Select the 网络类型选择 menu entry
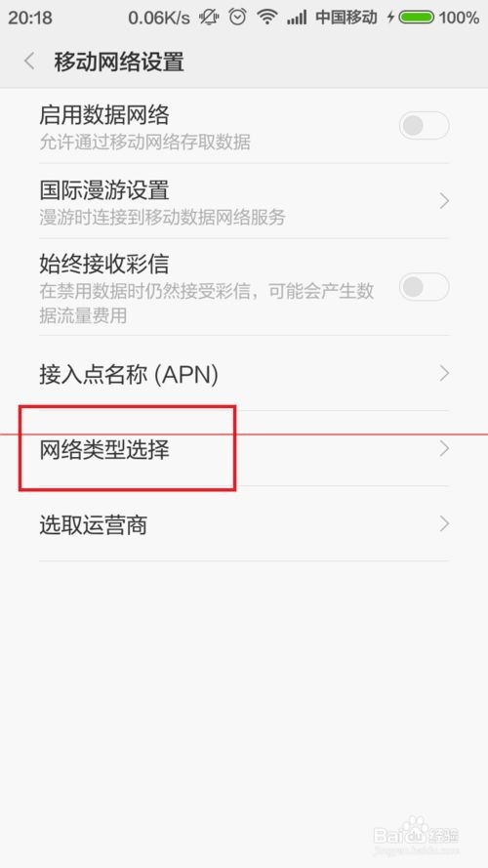Viewport: 488px width, 868px height. 244,448
